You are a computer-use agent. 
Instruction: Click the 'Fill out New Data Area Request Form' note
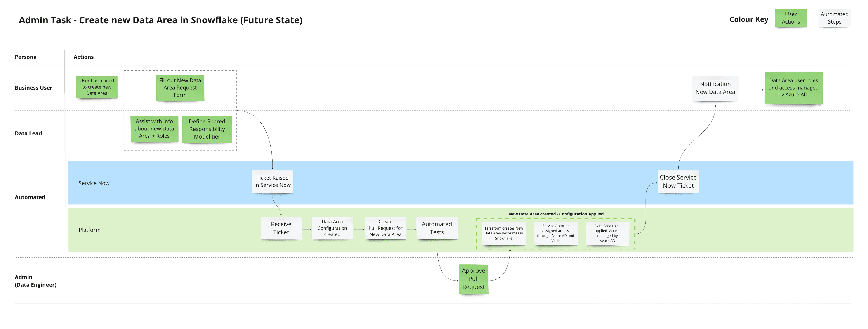point(180,88)
